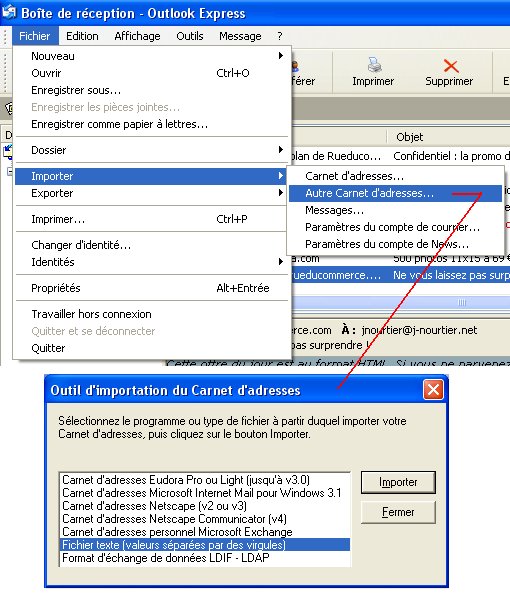
Task: Select Carnet d'adresses Netscape Communicator item
Action: [x=205, y=519]
